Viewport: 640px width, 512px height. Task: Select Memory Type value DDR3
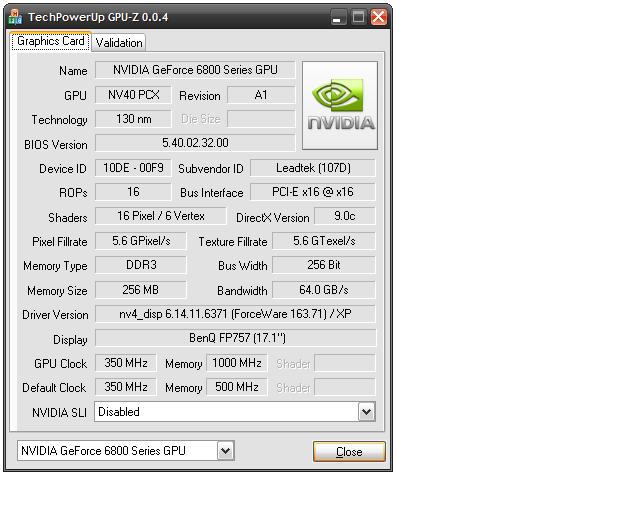tap(140, 265)
